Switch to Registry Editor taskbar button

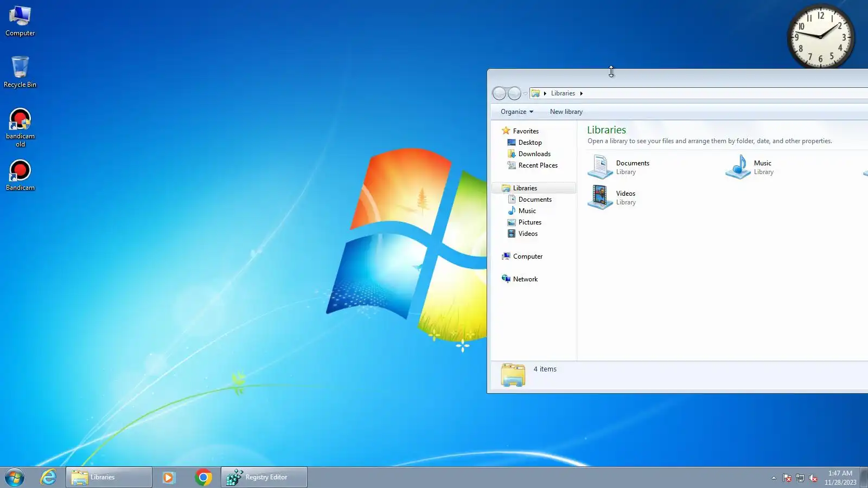pyautogui.click(x=264, y=477)
